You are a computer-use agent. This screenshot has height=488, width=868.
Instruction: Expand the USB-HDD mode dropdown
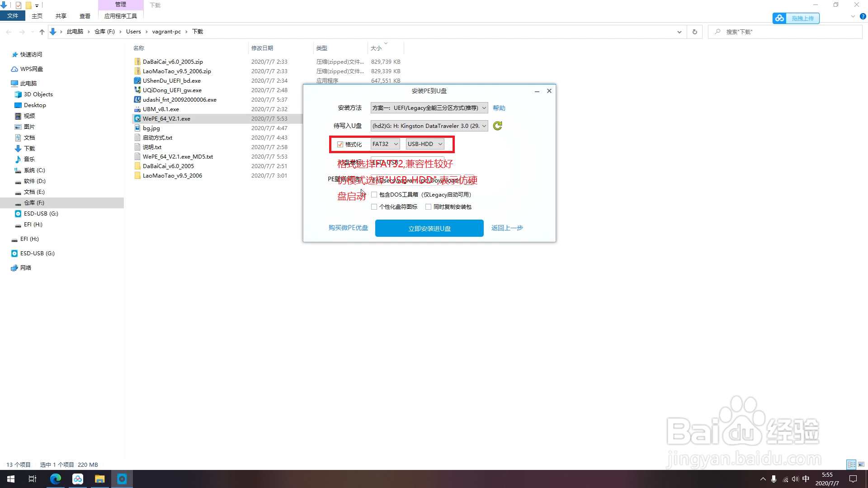coord(425,144)
